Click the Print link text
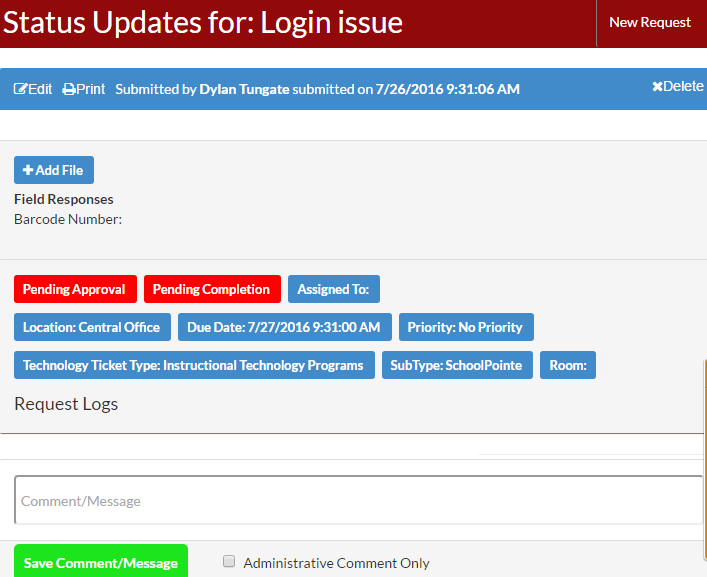Screen dimensions: 707x577 (91, 89)
